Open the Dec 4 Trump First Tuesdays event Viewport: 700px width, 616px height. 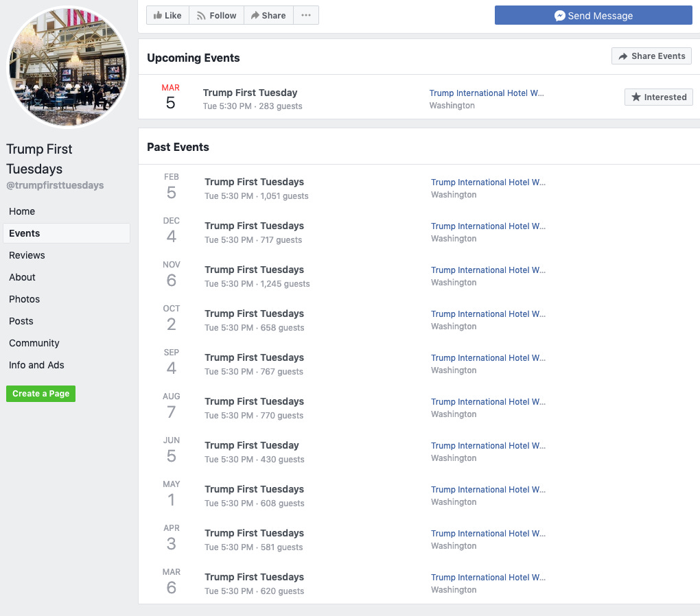click(x=254, y=226)
